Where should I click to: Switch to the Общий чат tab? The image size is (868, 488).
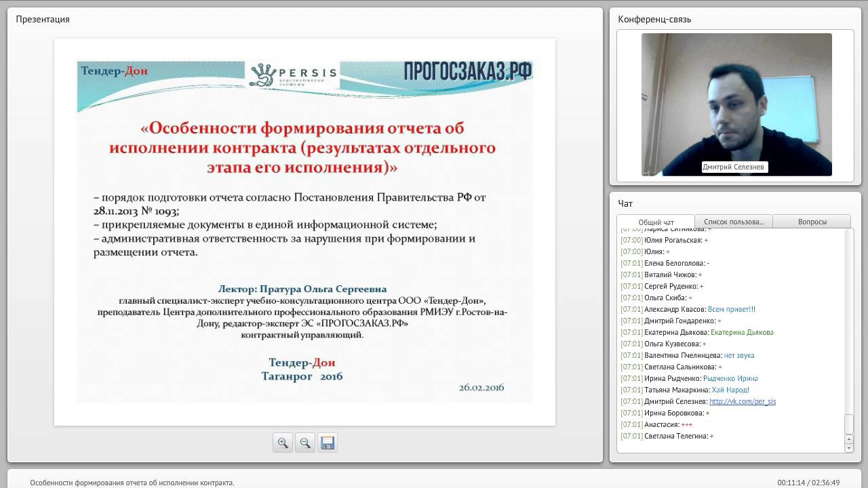click(x=656, y=222)
